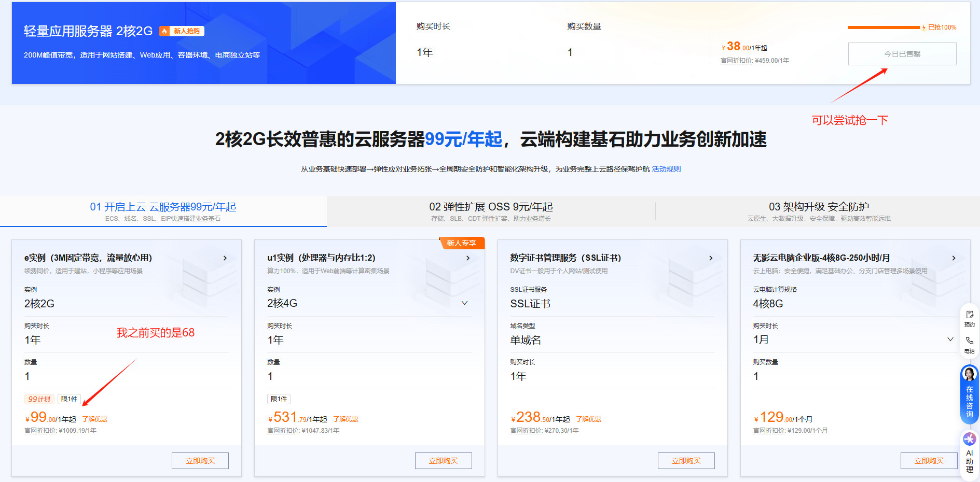Click 立即购买 for e实例 2核2G

coord(200,461)
